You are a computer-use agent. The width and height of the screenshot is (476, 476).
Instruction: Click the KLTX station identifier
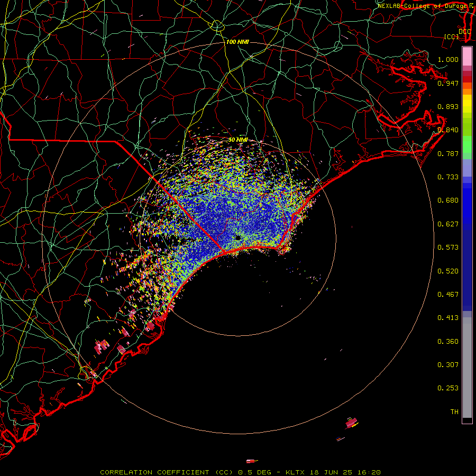[x=295, y=472]
